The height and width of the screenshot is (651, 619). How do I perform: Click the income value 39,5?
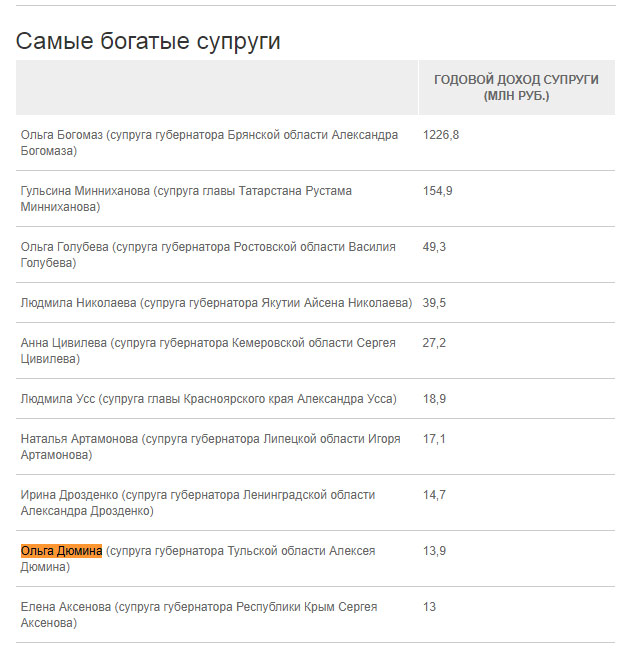click(x=435, y=303)
